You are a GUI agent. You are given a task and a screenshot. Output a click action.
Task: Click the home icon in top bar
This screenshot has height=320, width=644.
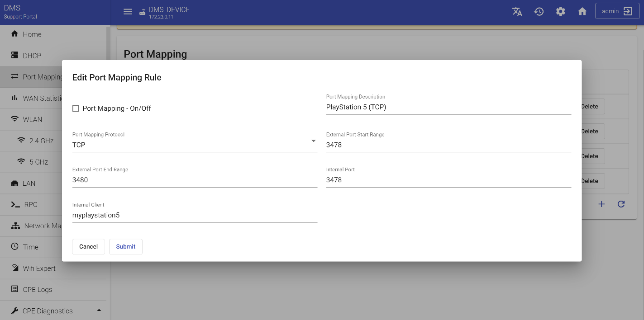point(582,12)
